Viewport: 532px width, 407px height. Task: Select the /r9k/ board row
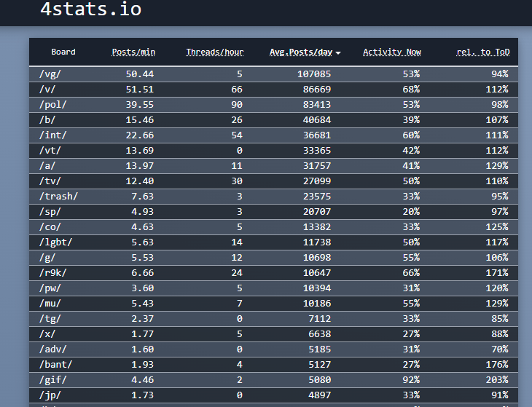coord(273,273)
